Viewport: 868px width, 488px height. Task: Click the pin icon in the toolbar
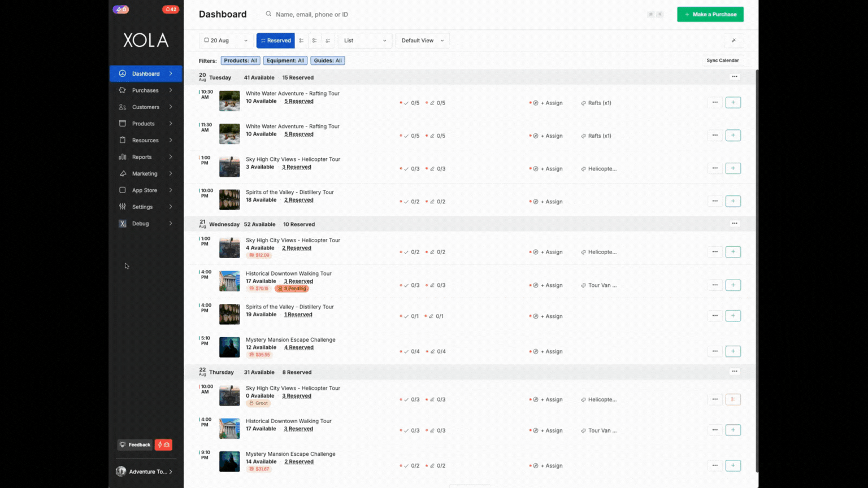click(x=734, y=41)
